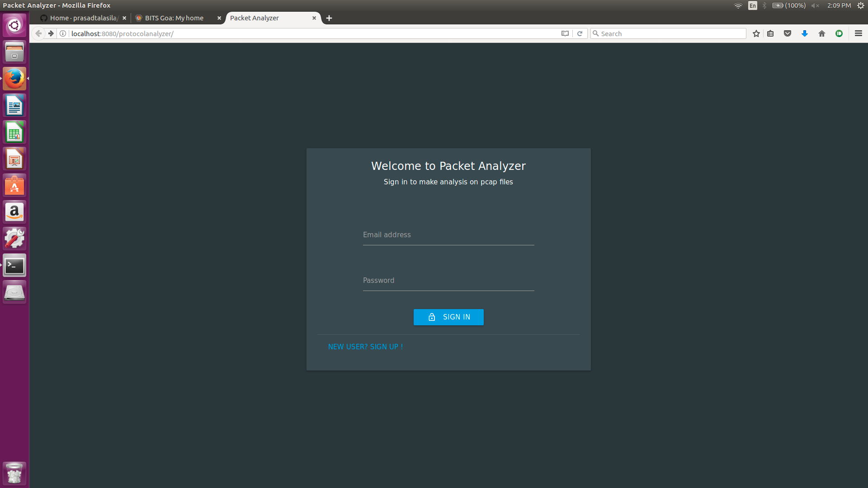Go to Firefox home icon
Screen dimensions: 868x488
822,33
